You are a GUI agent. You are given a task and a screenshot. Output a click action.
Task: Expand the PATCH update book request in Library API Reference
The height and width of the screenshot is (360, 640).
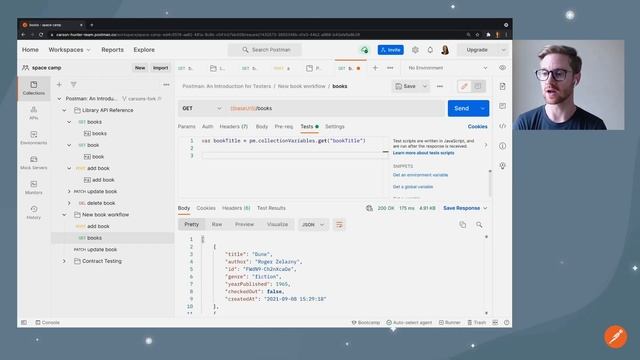pos(69,191)
